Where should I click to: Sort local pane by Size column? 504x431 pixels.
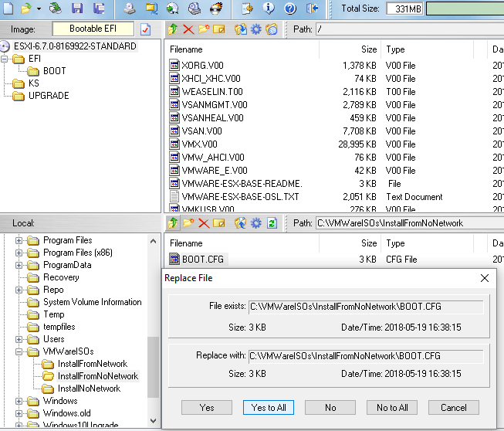click(350, 243)
